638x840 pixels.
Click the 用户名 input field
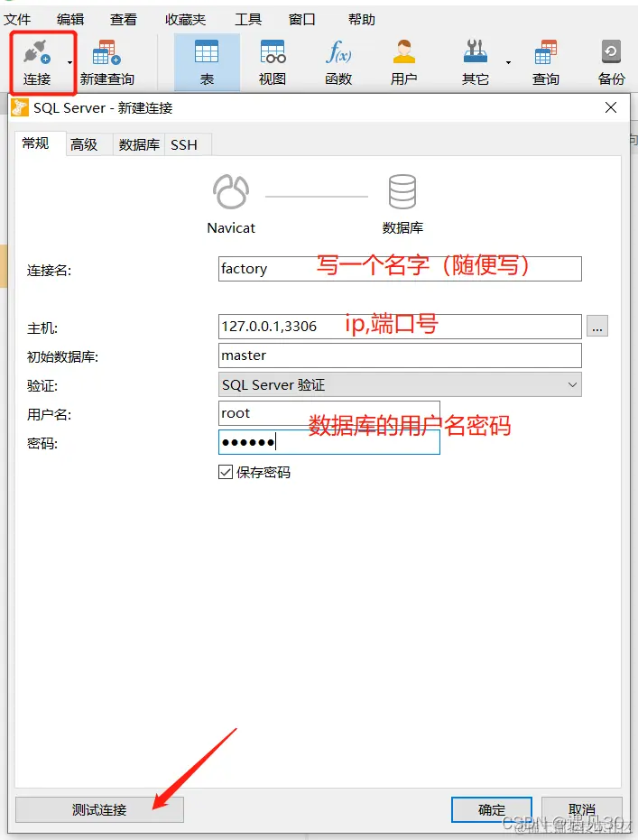[328, 413]
